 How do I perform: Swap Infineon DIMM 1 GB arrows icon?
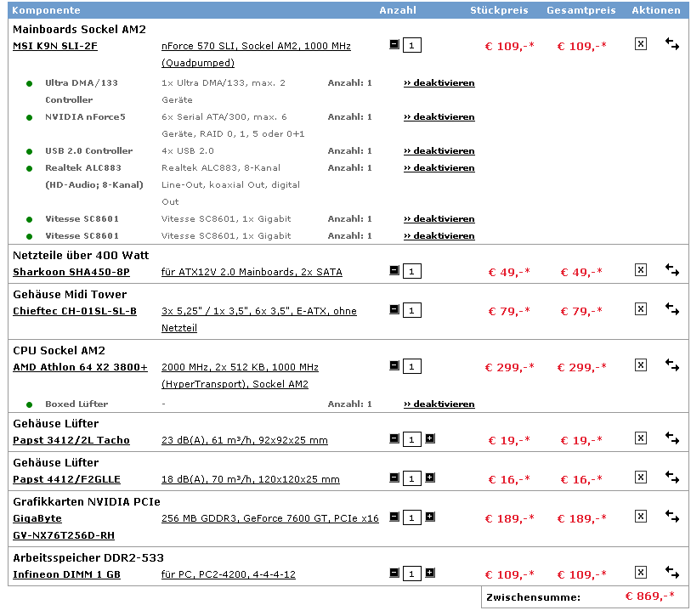(672, 573)
